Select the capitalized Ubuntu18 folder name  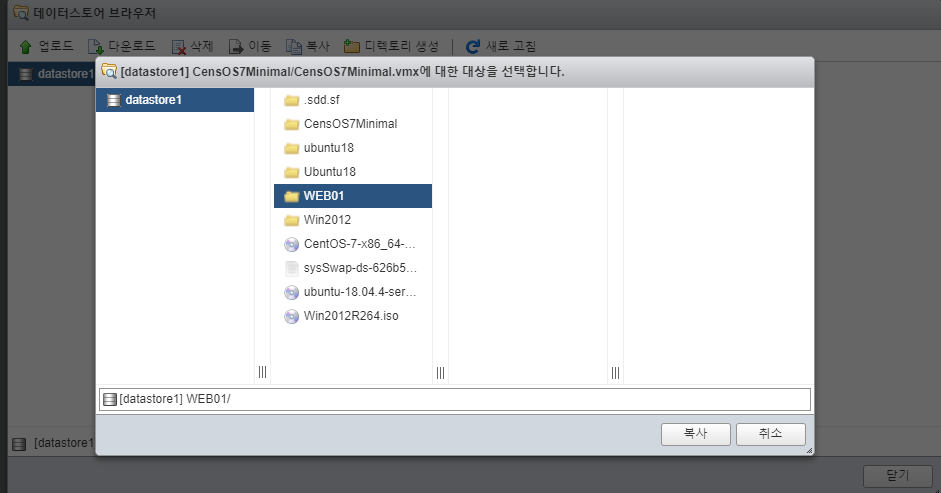click(x=329, y=172)
